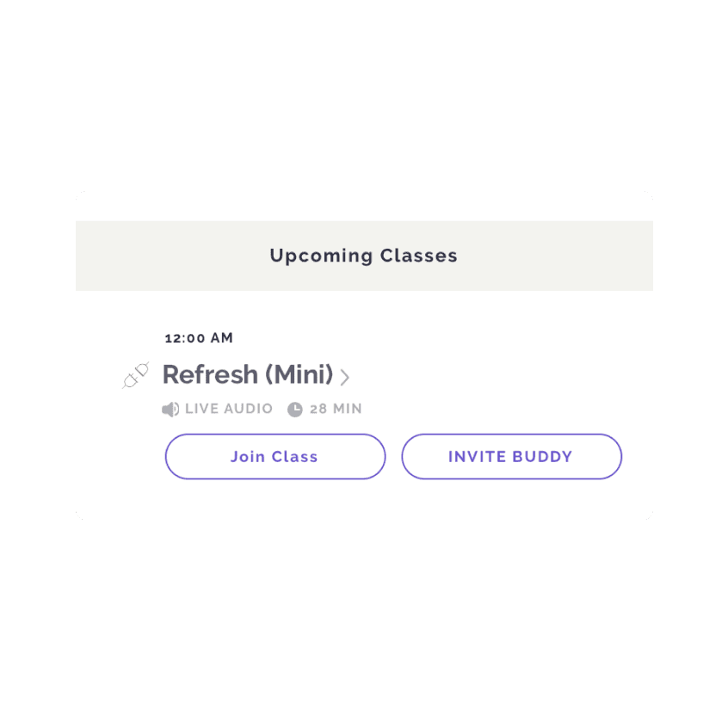Click the 28 MIN duration indicator
Image resolution: width=728 pixels, height=728 pixels.
click(335, 409)
